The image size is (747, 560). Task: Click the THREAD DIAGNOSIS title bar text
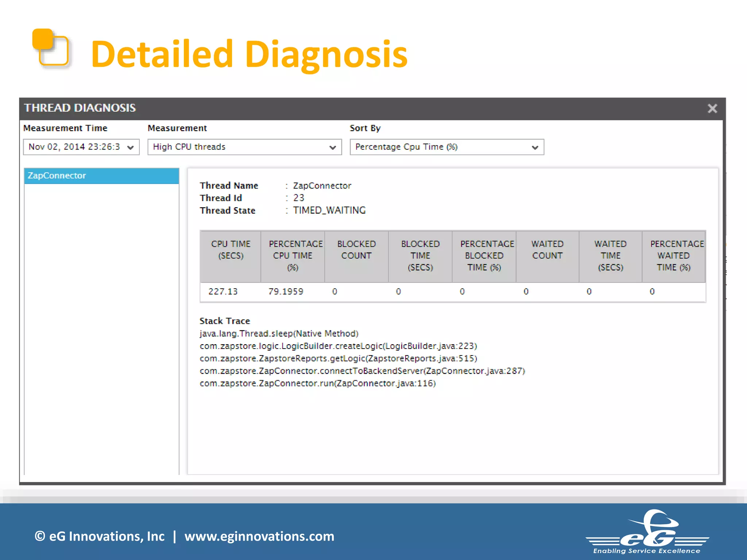[x=80, y=108]
